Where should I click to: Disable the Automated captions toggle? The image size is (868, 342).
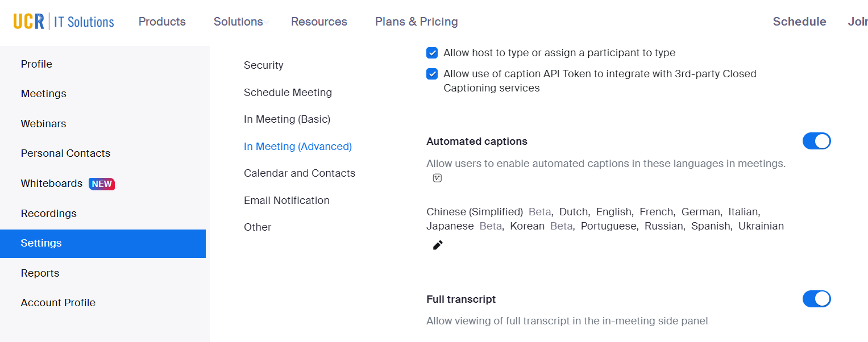click(816, 141)
